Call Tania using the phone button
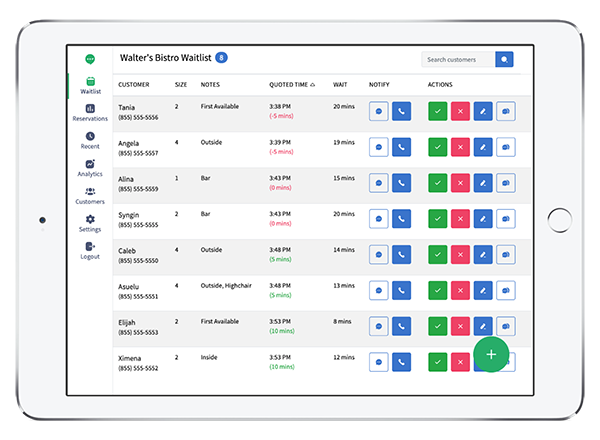This screenshot has height=440, width=600. coord(401,111)
